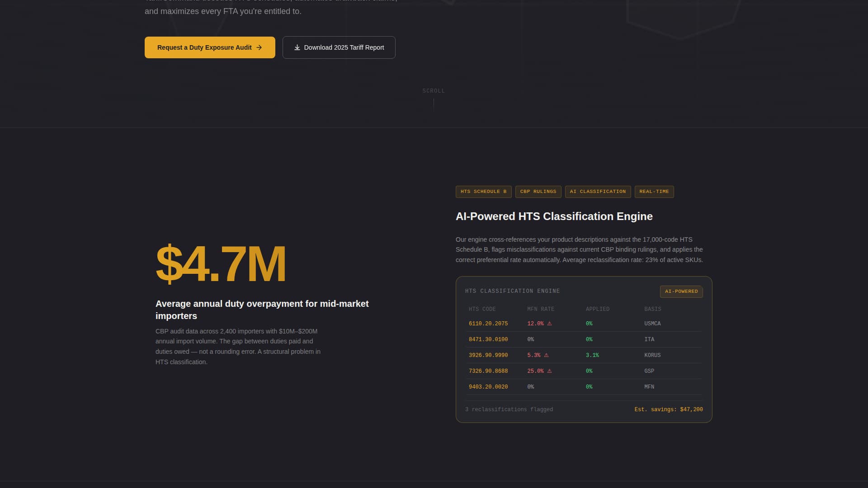Click Download 2025 Tariff Report button

339,47
